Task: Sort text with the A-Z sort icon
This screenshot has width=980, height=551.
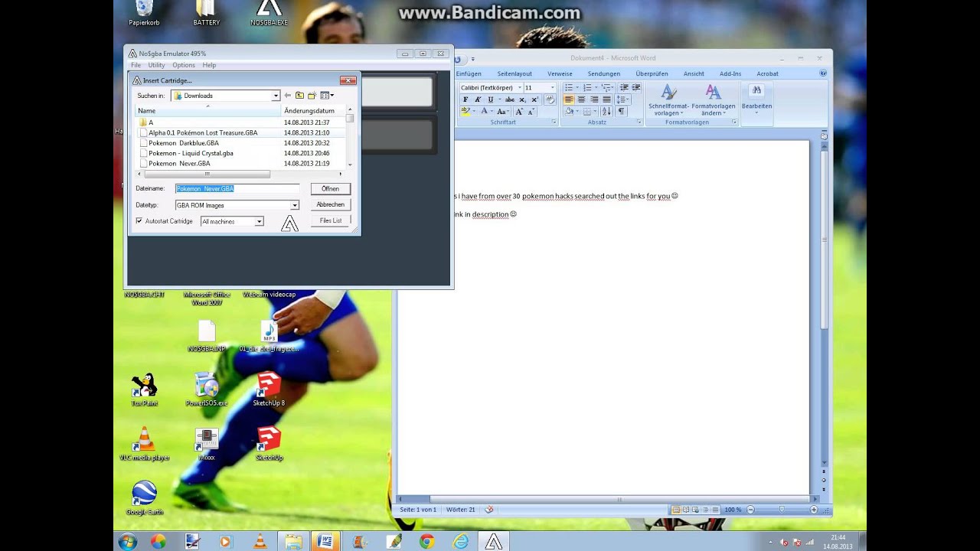Action: coord(607,111)
